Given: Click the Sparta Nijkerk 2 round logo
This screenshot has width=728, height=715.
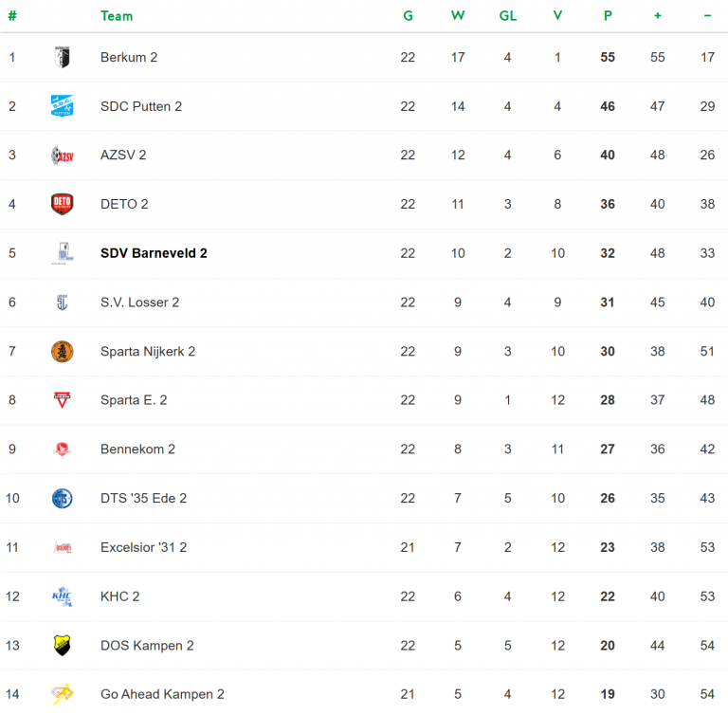Looking at the screenshot, I should 62,352.
